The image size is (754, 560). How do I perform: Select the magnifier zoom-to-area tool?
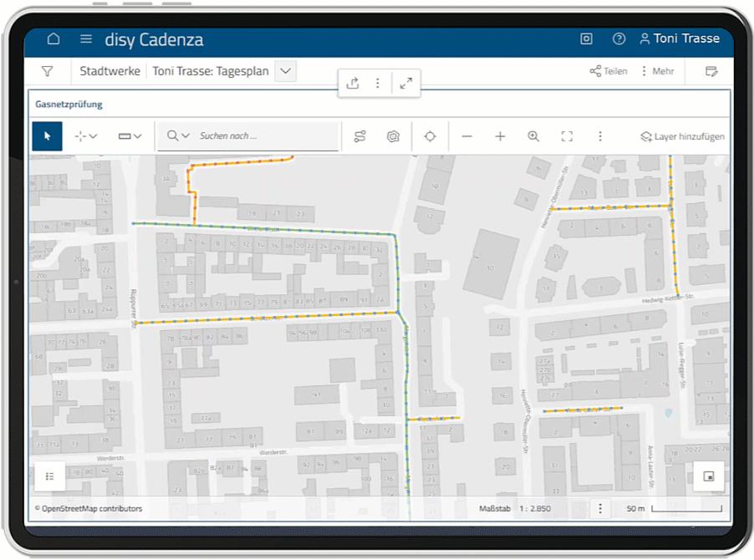(533, 136)
